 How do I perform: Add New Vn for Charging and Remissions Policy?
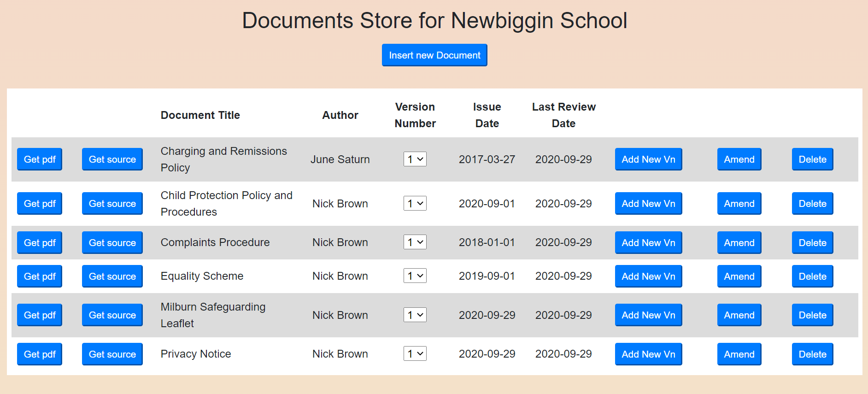649,159
